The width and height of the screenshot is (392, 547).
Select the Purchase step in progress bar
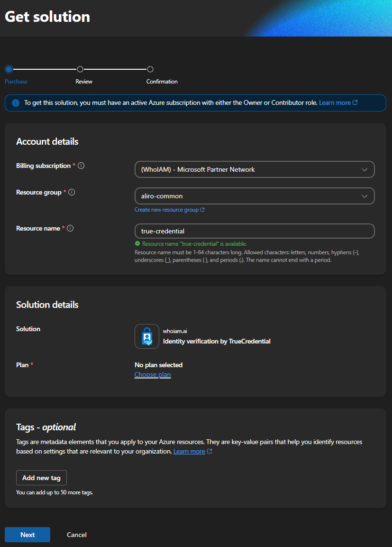(9, 69)
